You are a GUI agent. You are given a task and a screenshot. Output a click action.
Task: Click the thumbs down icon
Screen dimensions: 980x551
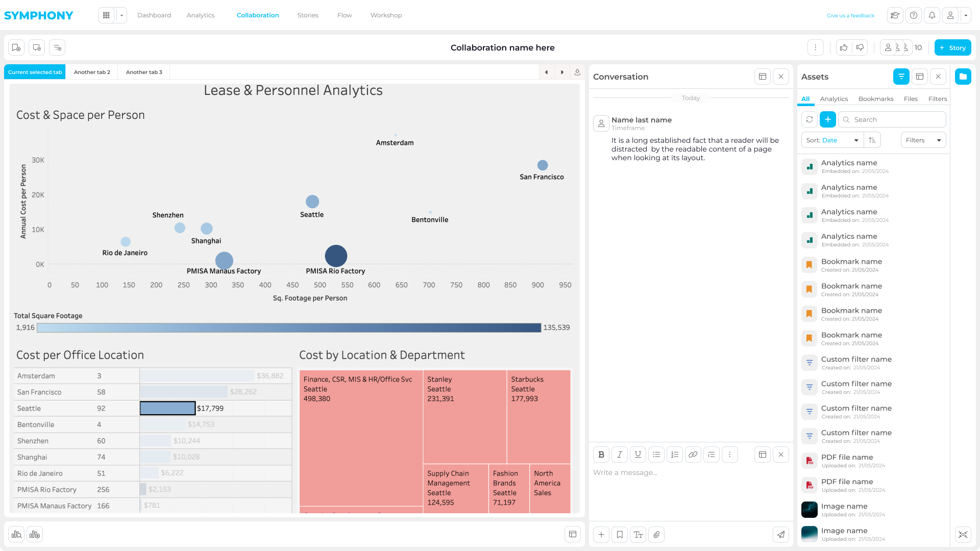[860, 47]
